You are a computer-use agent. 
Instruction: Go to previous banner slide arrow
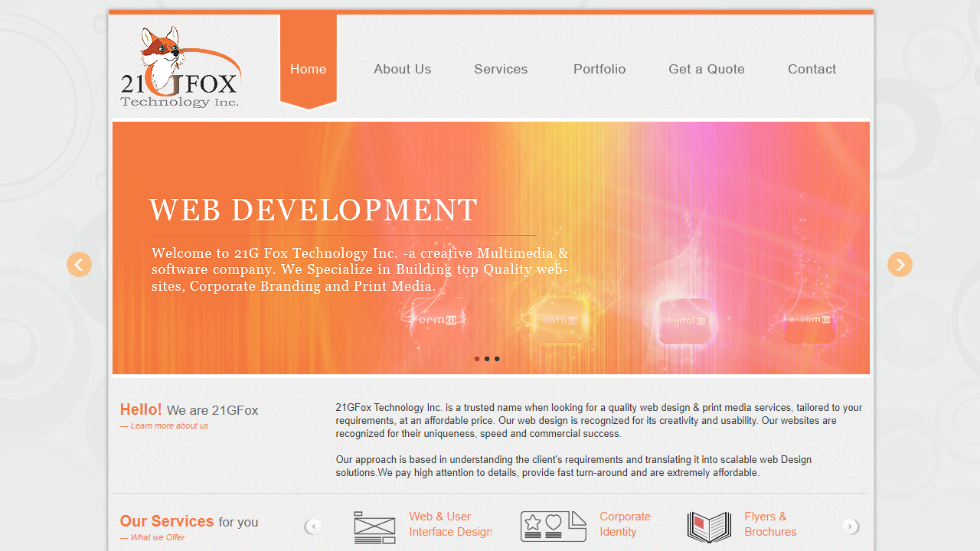pyautogui.click(x=79, y=264)
